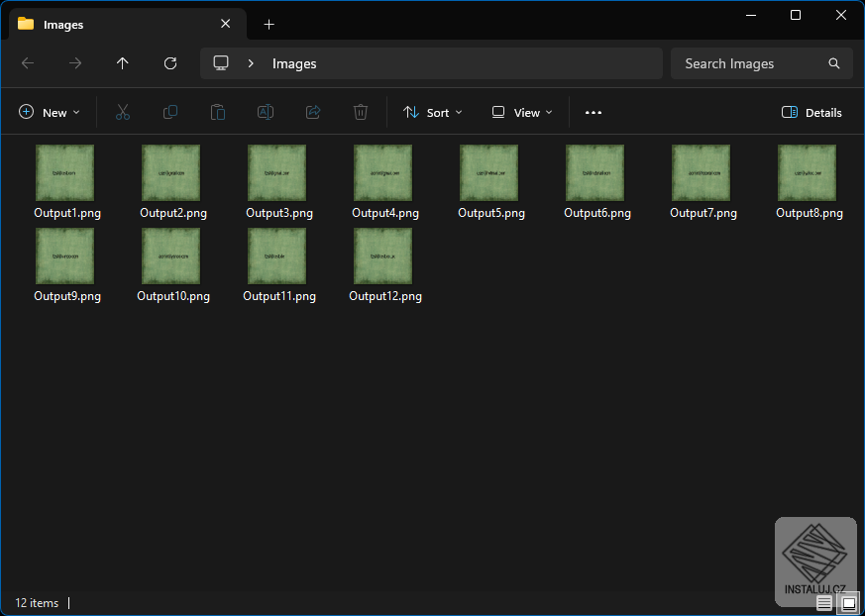Screen dimensions: 865x616
Task: Go forward using the right arrow
Action: 75,63
